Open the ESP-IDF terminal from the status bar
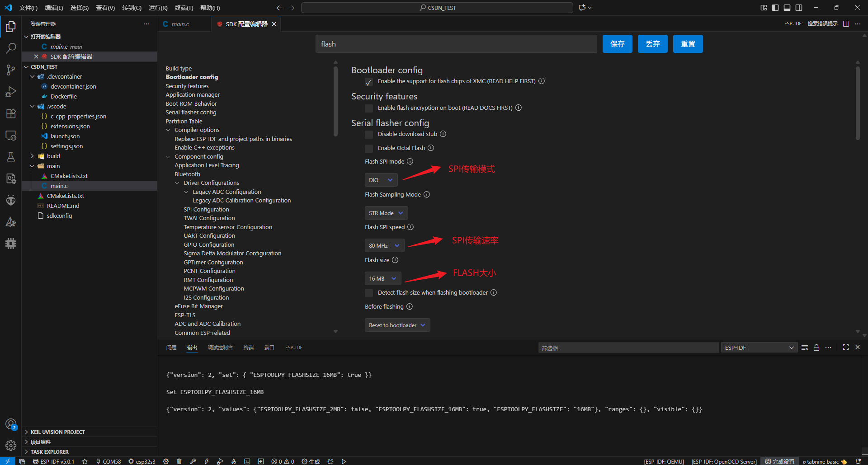The height and width of the screenshot is (465, 868). [x=247, y=461]
